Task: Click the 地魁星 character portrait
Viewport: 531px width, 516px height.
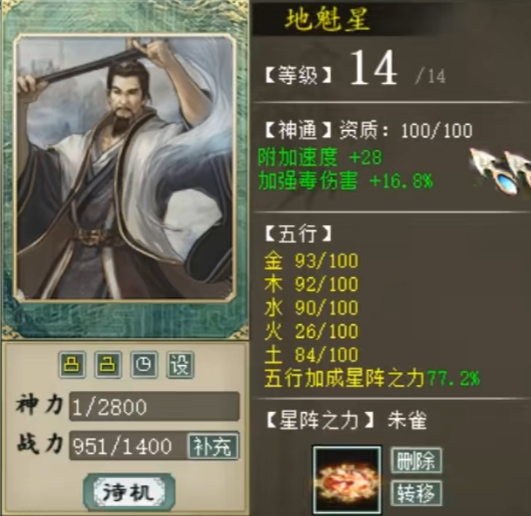Action: click(x=124, y=167)
